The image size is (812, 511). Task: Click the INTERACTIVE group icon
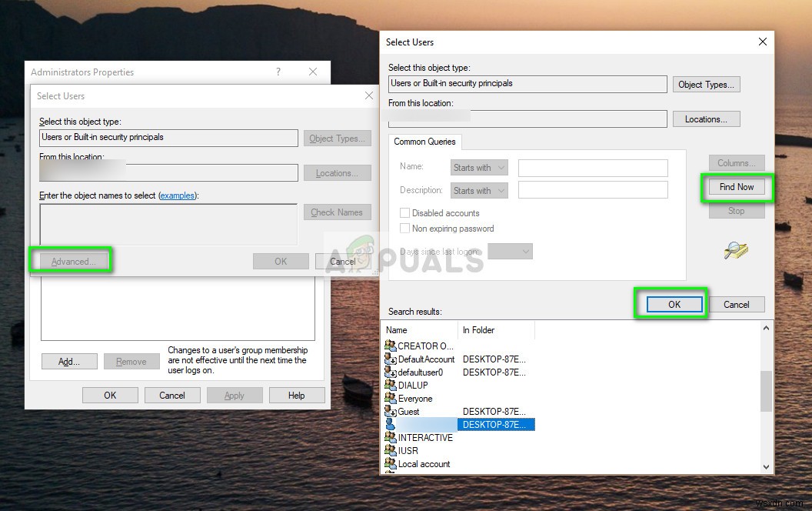(x=389, y=437)
